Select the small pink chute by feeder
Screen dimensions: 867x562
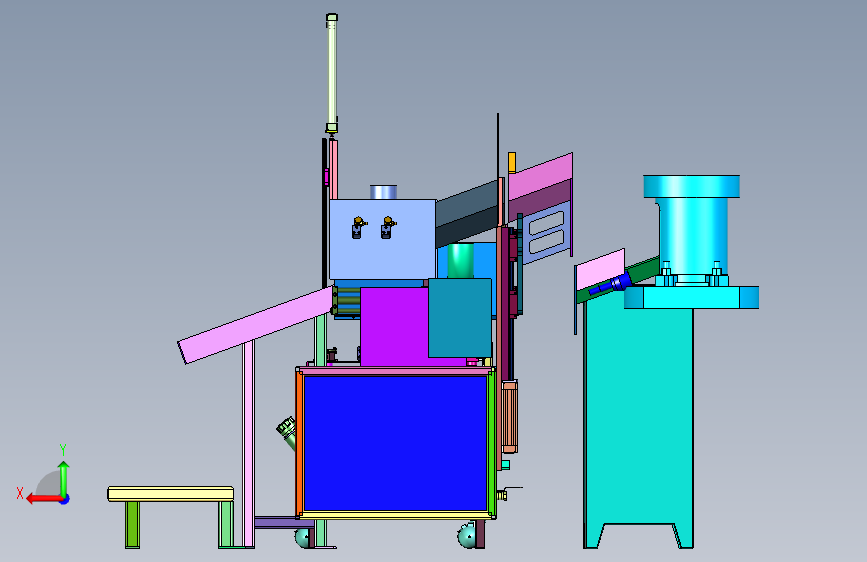click(600, 270)
